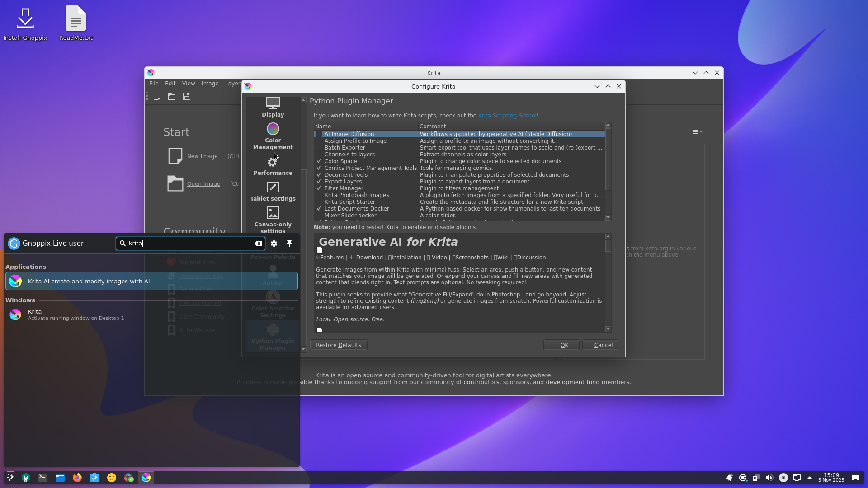The image size is (868, 488).
Task: Open the application launcher in taskbar
Action: pyautogui.click(x=10, y=478)
